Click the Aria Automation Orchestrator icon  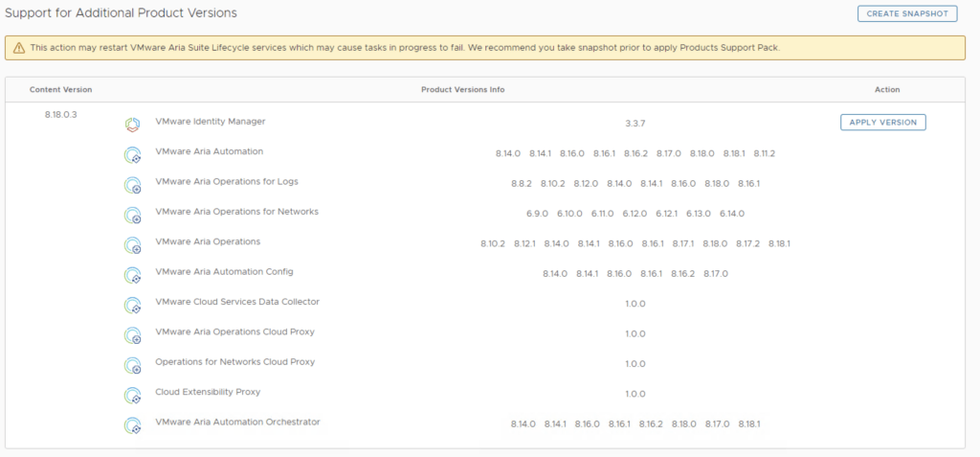[x=133, y=425]
